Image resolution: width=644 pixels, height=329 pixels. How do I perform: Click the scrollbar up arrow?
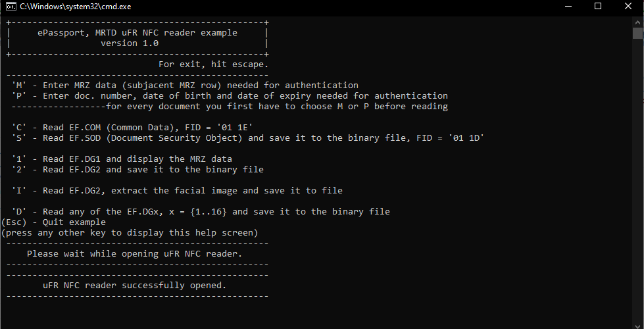[637, 21]
